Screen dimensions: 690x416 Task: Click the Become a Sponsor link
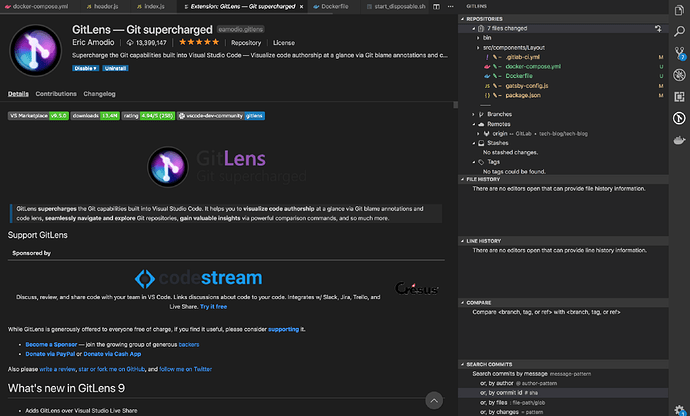click(51, 345)
